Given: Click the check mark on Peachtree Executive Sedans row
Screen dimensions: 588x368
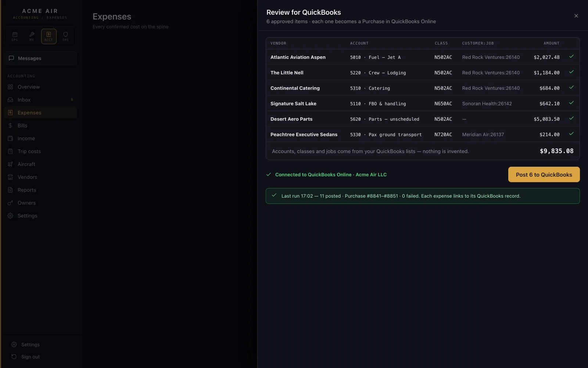Looking at the screenshot, I should [x=571, y=134].
